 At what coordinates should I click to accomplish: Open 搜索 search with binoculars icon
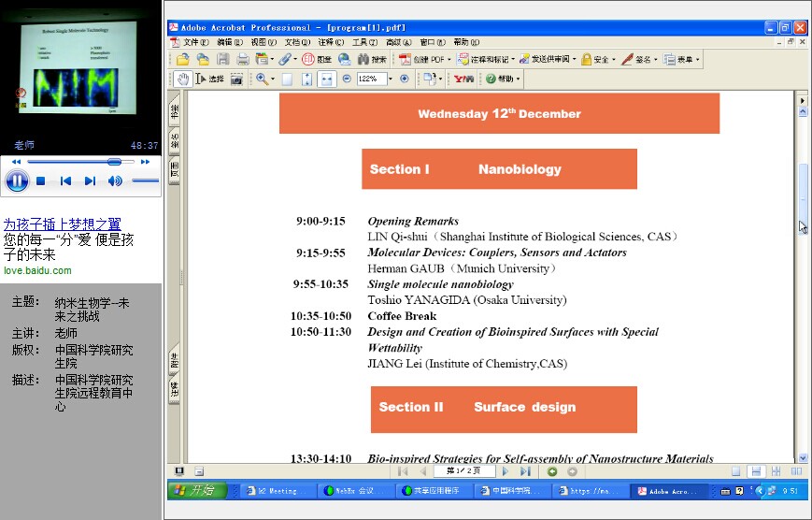tap(372, 60)
